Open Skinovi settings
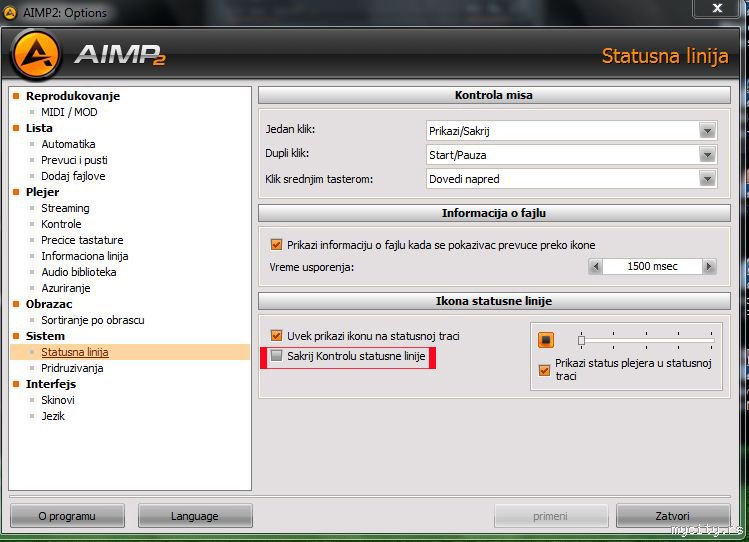The width and height of the screenshot is (749, 542). point(58,400)
